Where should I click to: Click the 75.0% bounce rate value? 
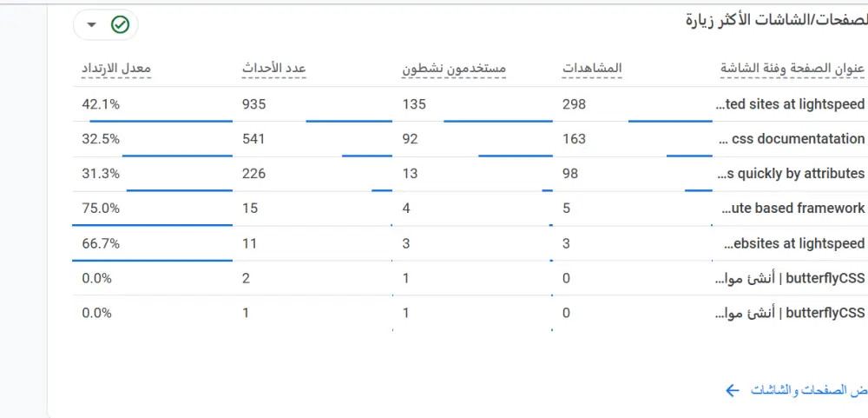click(101, 209)
